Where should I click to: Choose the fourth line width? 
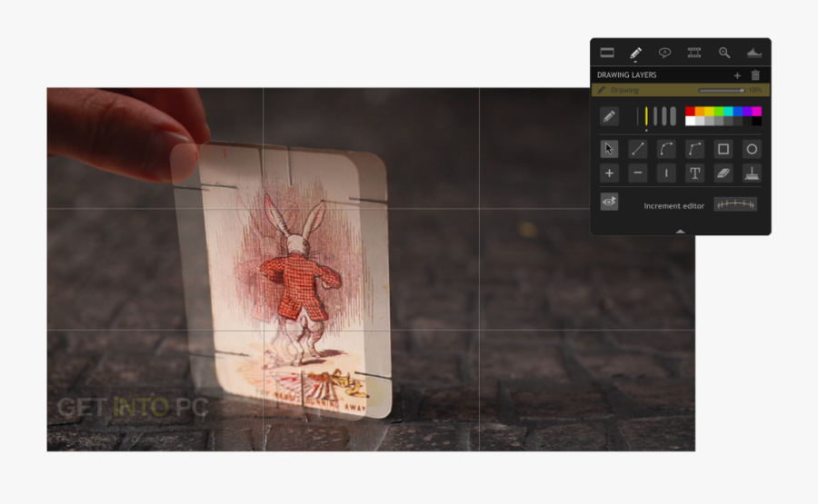click(x=664, y=115)
